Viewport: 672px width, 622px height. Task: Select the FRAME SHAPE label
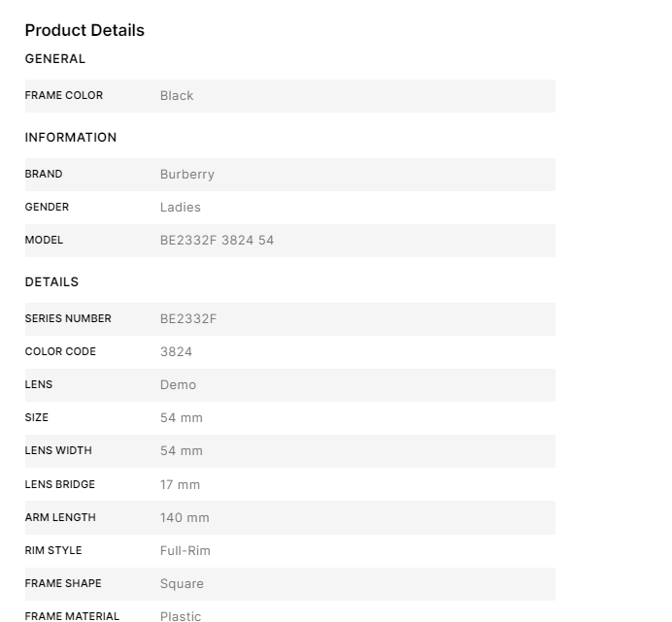tap(63, 584)
